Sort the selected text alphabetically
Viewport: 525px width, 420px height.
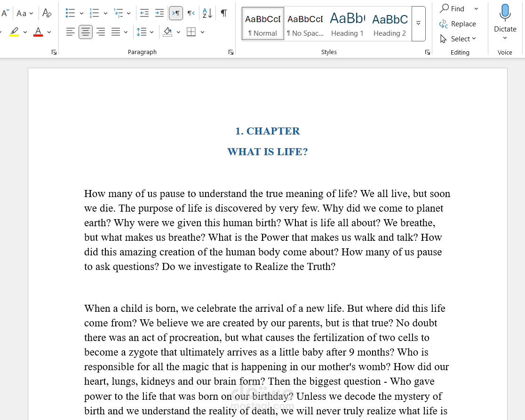coord(207,13)
